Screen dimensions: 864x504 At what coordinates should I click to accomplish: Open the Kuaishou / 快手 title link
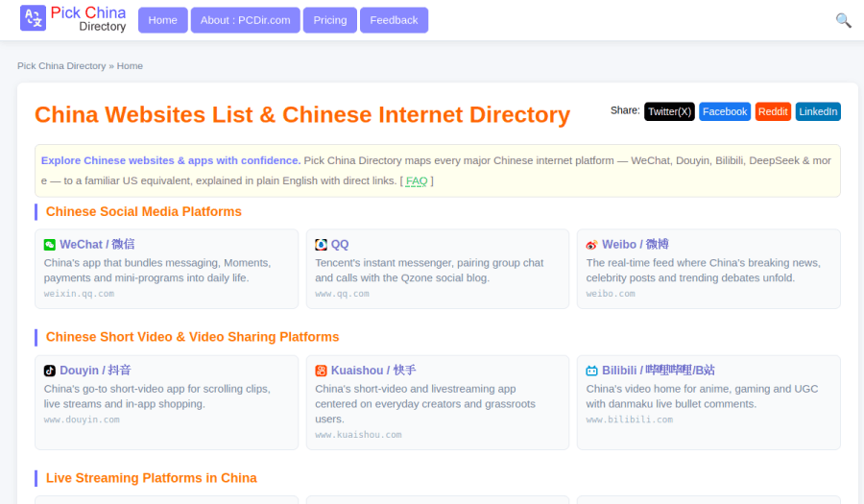pos(373,371)
